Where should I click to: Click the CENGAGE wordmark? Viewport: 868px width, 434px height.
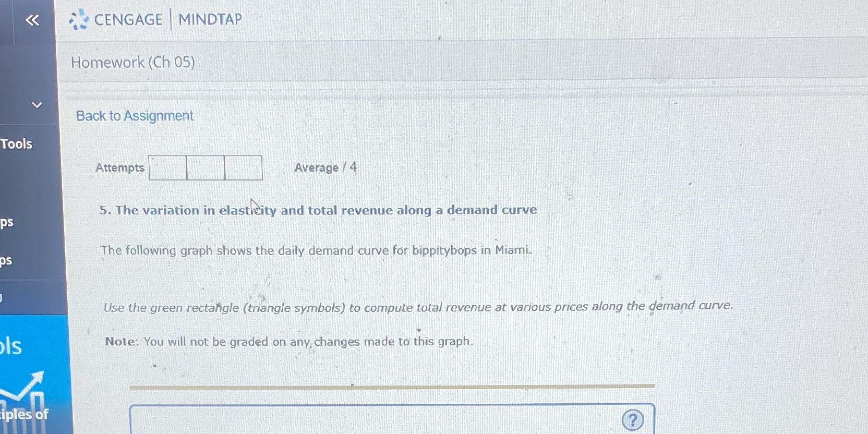[x=128, y=20]
